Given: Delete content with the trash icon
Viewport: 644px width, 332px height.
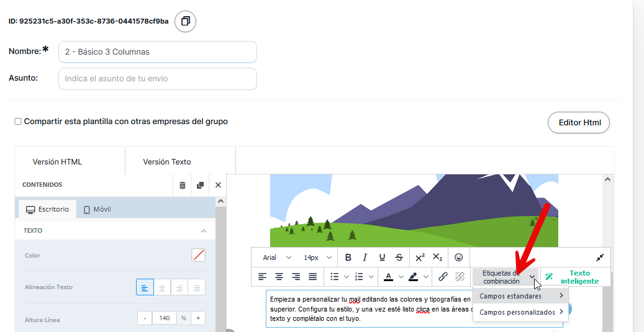Looking at the screenshot, I should tap(183, 185).
